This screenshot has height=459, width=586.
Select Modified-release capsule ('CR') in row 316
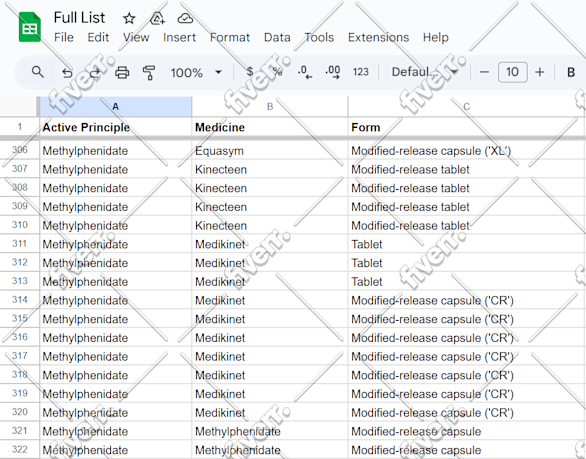coord(466,338)
